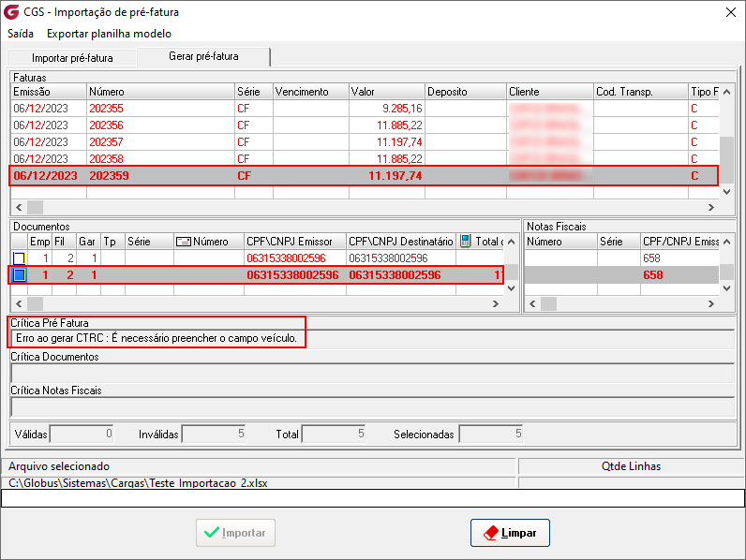Screen dimensions: 746x560
Task: Click right arrow of Notas Fiscais horizontal scrollbar
Action: point(710,303)
